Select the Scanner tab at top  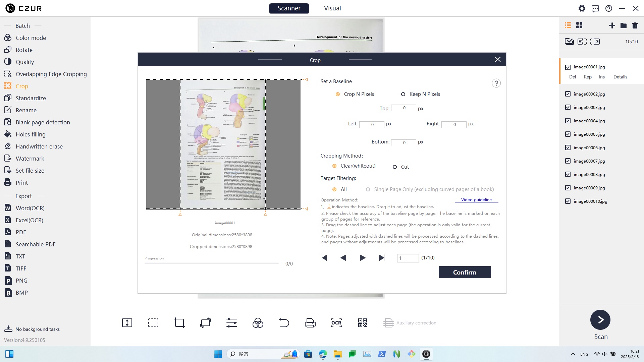point(289,8)
